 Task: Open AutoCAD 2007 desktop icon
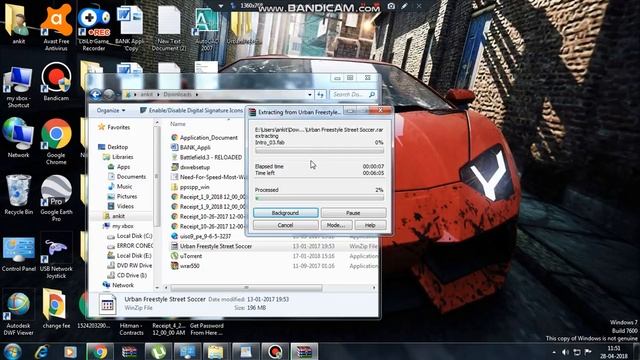[x=207, y=29]
